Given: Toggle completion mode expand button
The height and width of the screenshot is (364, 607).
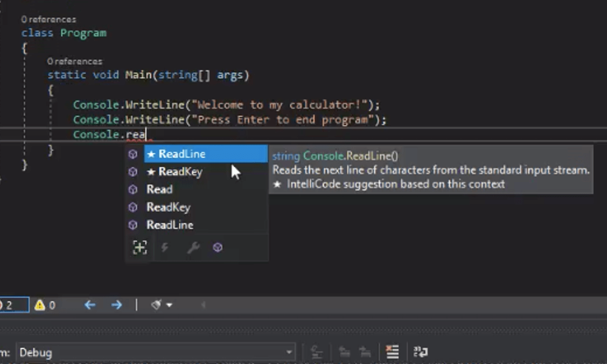Looking at the screenshot, I should pyautogui.click(x=140, y=248).
